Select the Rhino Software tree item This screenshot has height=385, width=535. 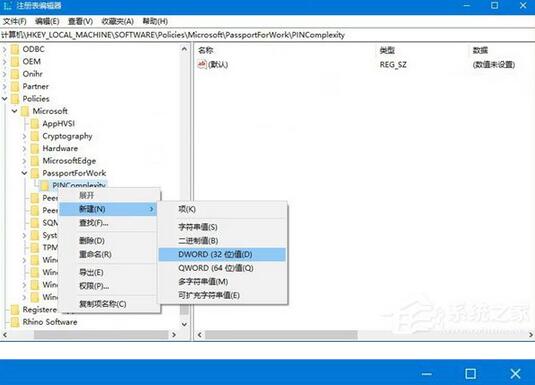[50, 322]
